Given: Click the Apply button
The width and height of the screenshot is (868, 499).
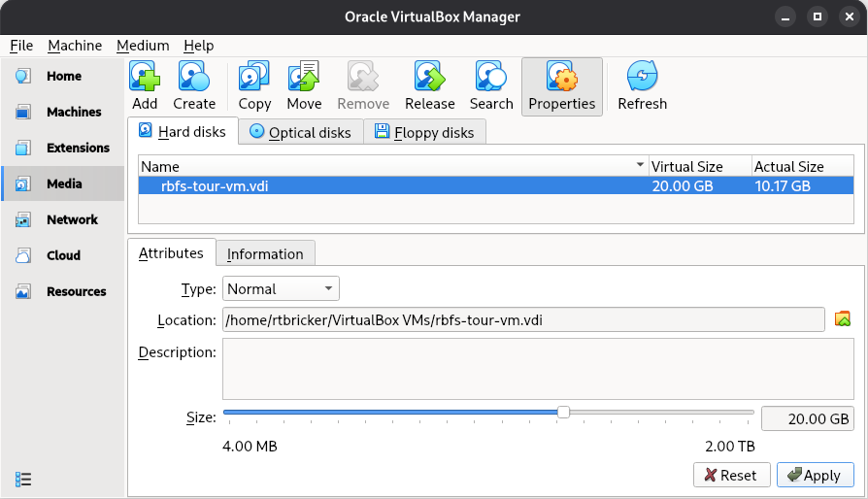Looking at the screenshot, I should (815, 475).
